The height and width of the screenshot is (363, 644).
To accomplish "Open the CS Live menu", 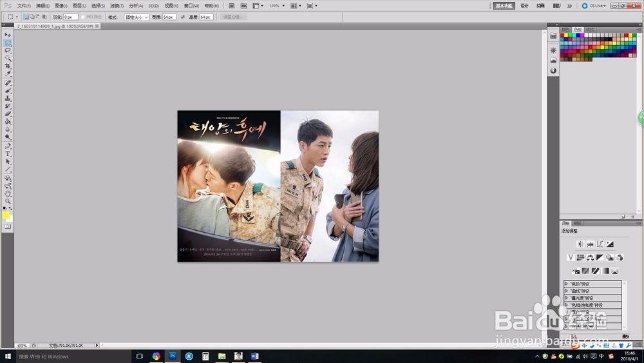I will click(x=594, y=6).
